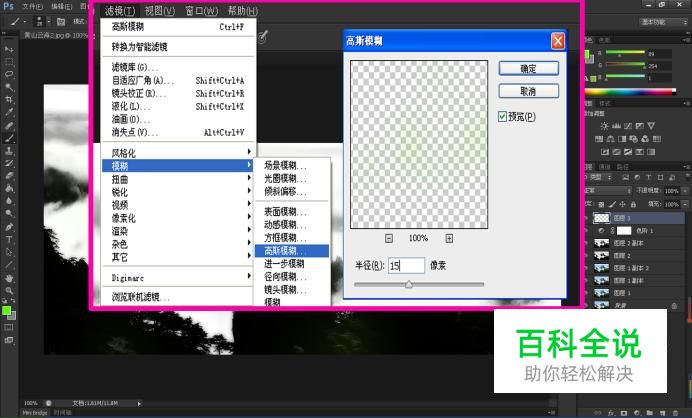Open the layer filter type dropdown

tap(599, 177)
